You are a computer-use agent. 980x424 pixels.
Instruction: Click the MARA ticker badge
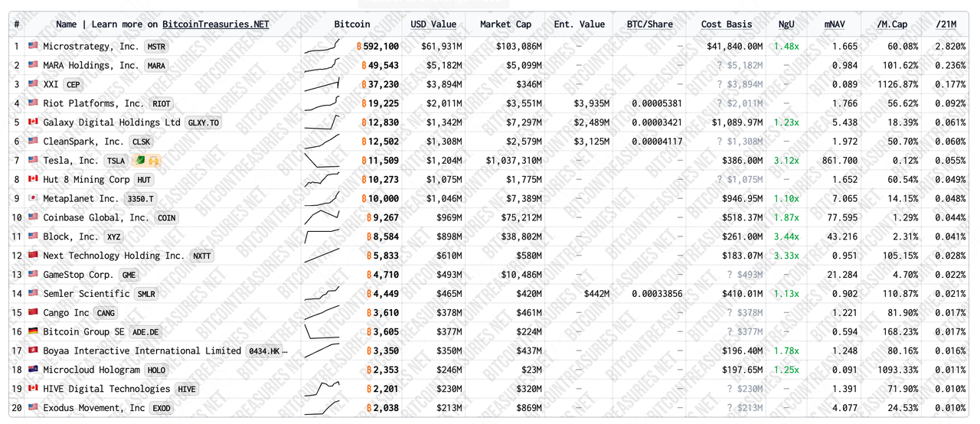pyautogui.click(x=156, y=66)
